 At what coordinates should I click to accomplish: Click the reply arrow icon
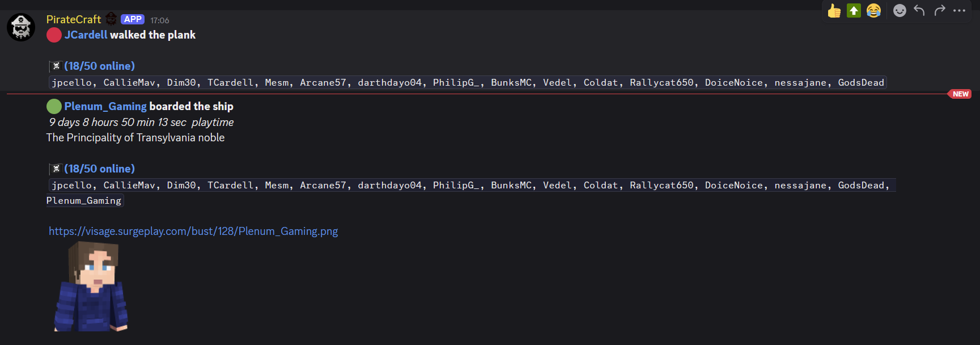pyautogui.click(x=919, y=11)
